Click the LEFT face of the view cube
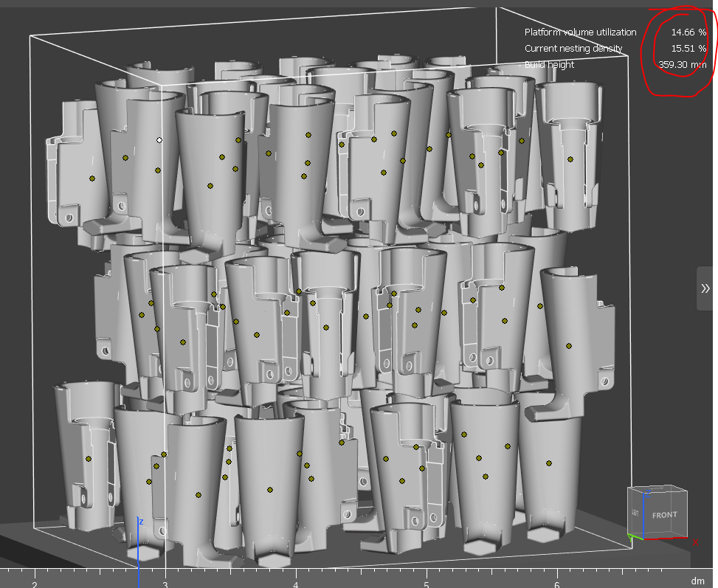Screen dimensions: 718x588 (x=635, y=513)
